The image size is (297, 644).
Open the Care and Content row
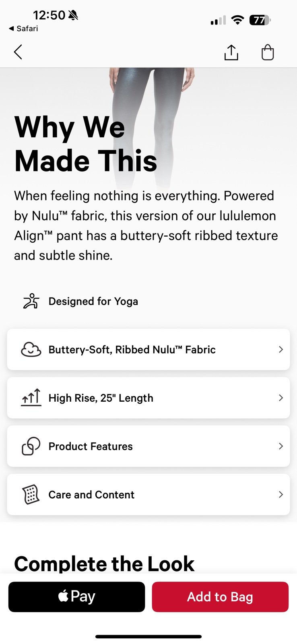point(148,494)
